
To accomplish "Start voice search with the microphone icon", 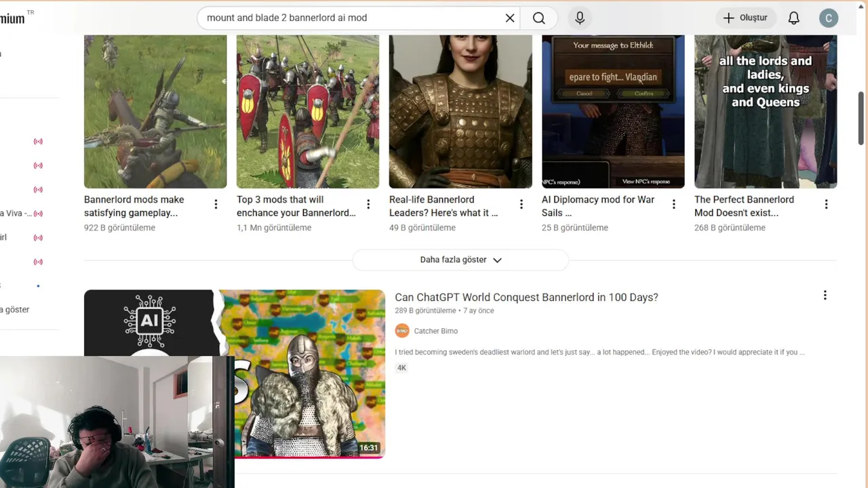I will [x=580, y=18].
